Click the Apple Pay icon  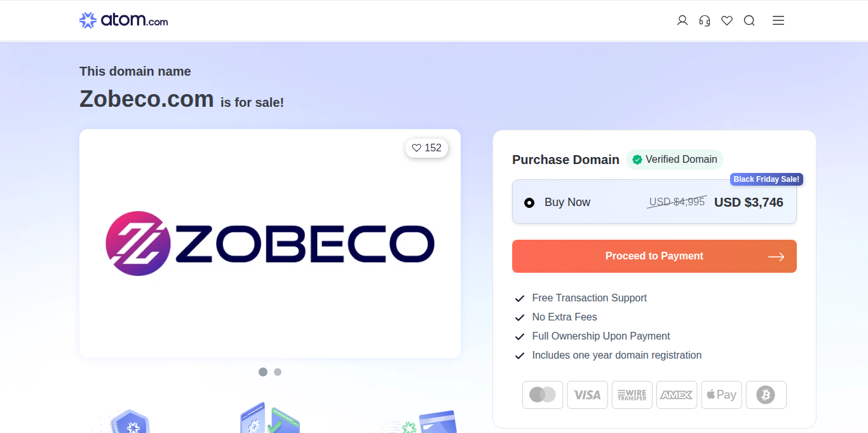tap(721, 395)
